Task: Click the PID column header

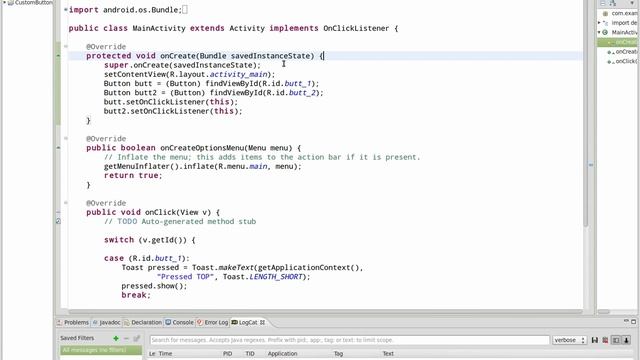Action: pyautogui.click(x=228, y=353)
